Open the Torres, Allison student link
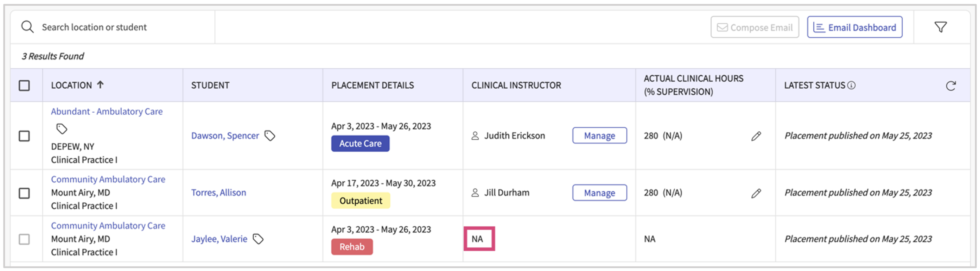This screenshot has width=980, height=271. pyautogui.click(x=218, y=193)
